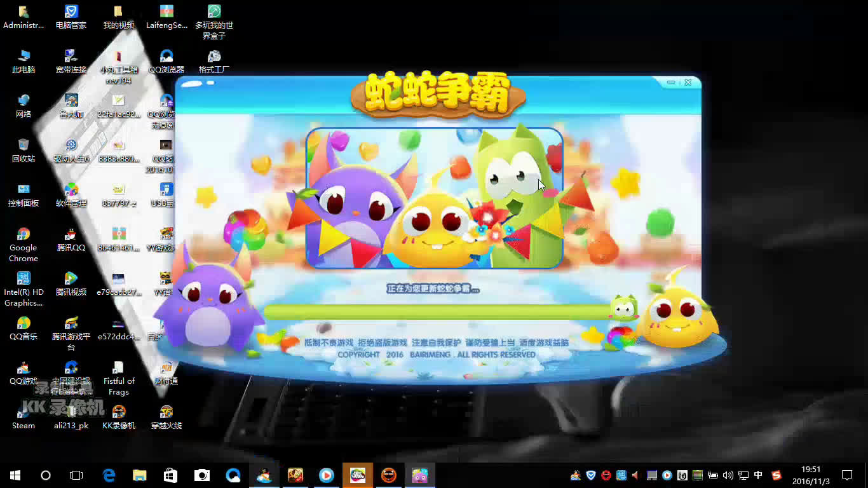
Task: Open Windows Store from taskbar
Action: (x=171, y=475)
